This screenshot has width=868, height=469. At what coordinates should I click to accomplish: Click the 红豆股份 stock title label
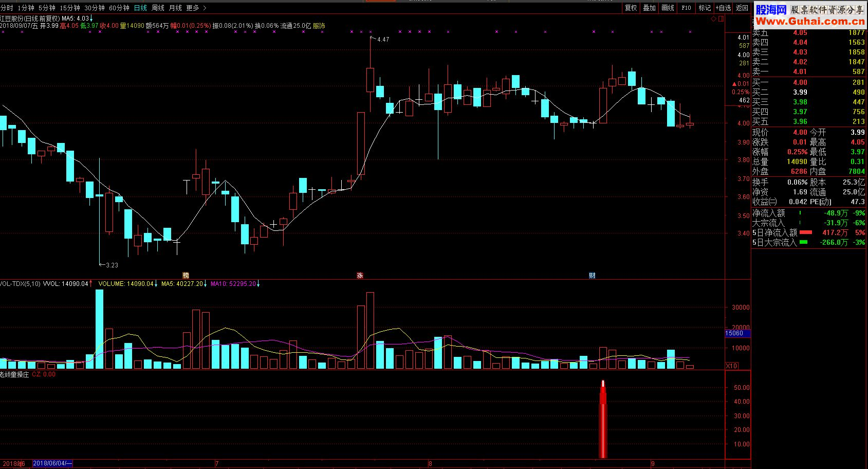pos(12,19)
